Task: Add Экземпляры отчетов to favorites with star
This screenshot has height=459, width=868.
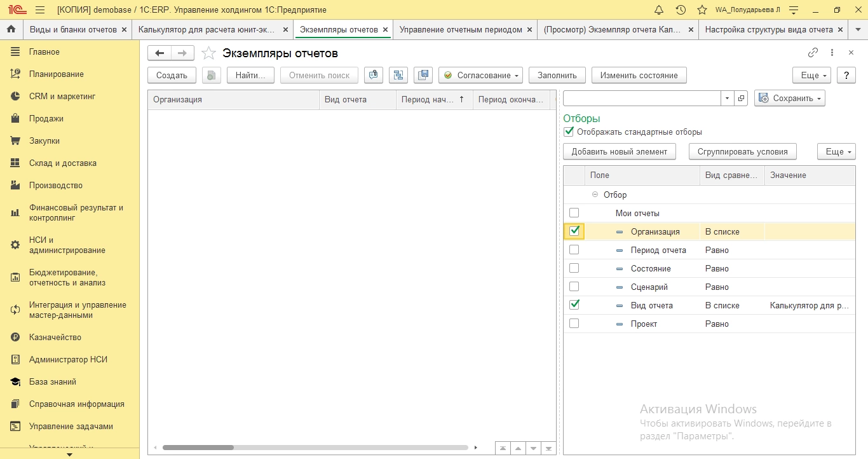Action: (x=208, y=53)
